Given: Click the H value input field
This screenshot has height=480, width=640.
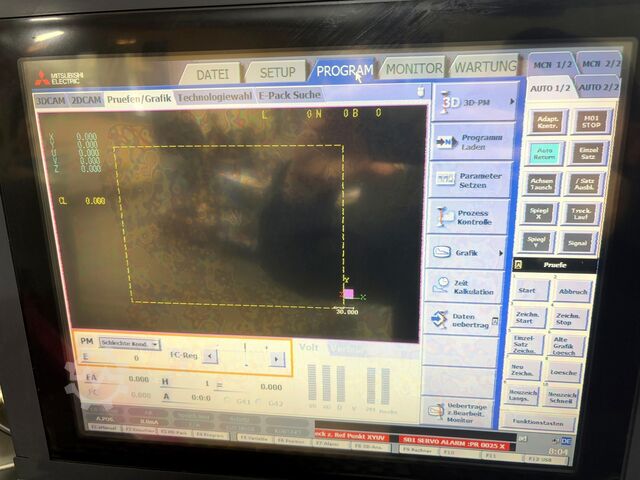Looking at the screenshot, I should [x=188, y=383].
